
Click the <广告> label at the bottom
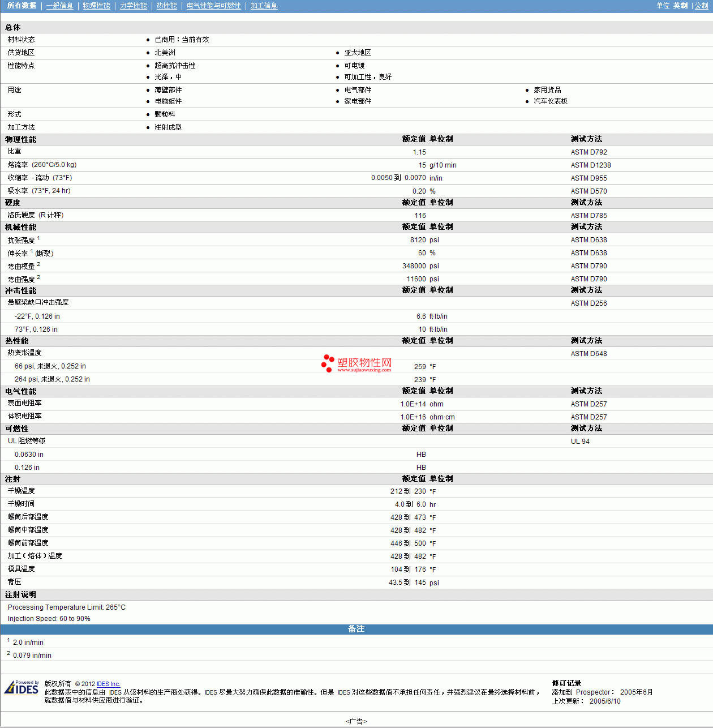click(356, 721)
